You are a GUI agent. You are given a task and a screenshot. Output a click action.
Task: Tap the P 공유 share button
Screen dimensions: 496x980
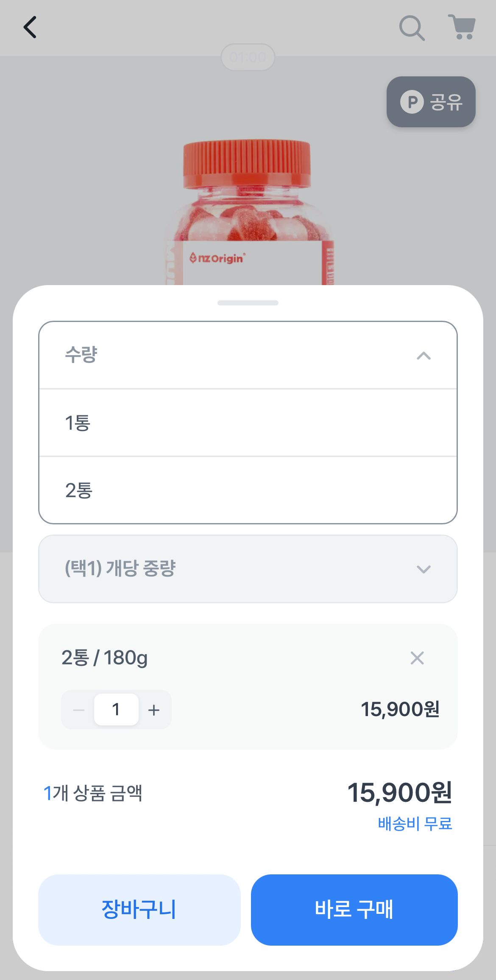pyautogui.click(x=431, y=102)
